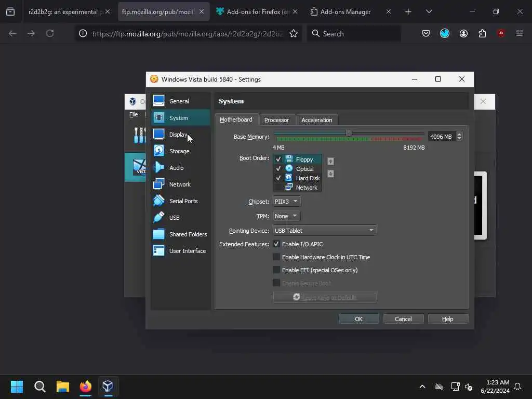Focus the Firefox Search box
This screenshot has height=399, width=532.
coord(354,33)
